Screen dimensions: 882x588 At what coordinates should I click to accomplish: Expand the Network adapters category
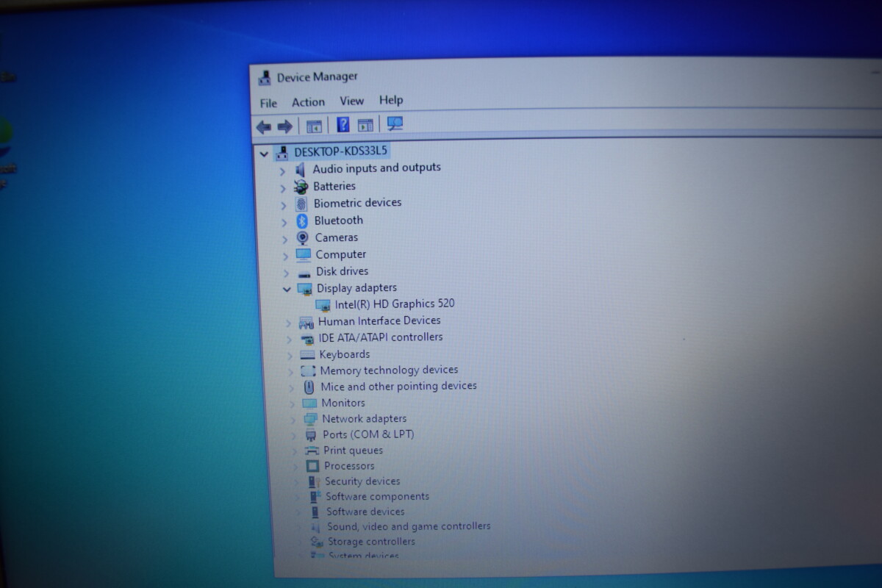point(293,420)
